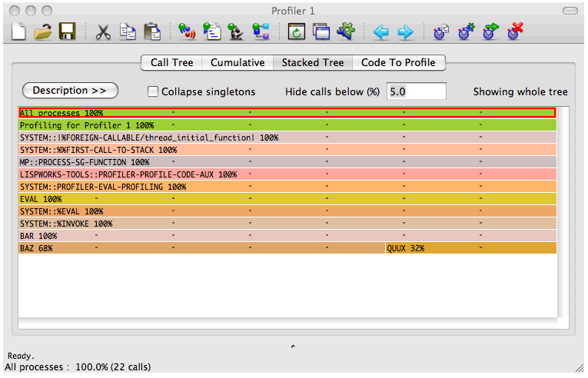Save using the floppy disk icon
Viewport: 588px width, 378px height.
pos(67,31)
